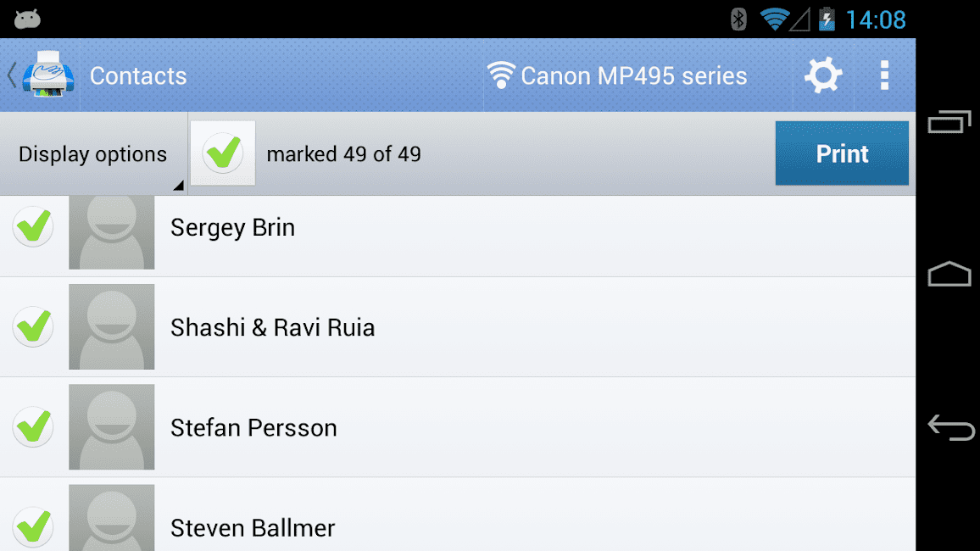Click the Print button
980x551 pixels.
pos(842,153)
